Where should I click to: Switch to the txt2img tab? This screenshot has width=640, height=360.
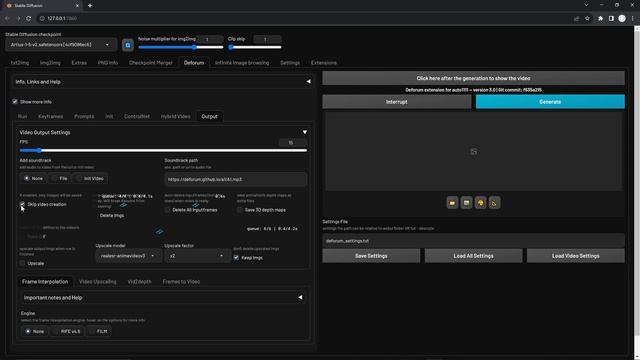click(x=20, y=63)
